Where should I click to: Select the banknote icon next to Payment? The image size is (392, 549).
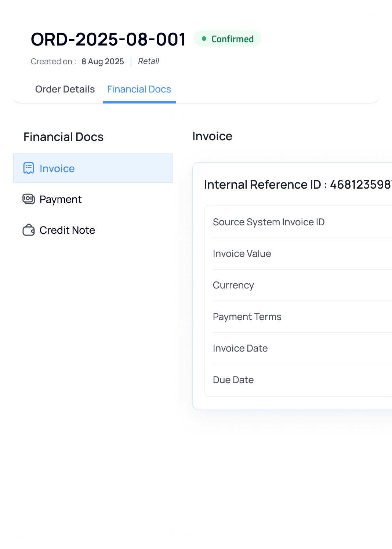28,199
